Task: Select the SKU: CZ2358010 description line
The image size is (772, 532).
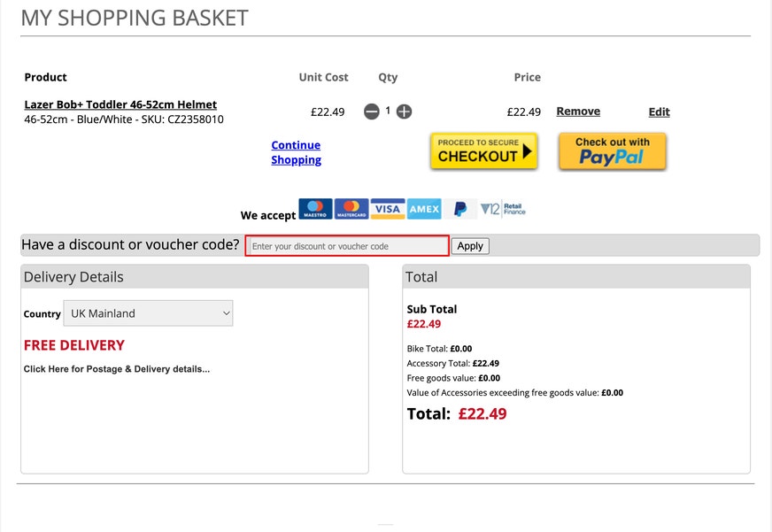Action: (x=124, y=120)
